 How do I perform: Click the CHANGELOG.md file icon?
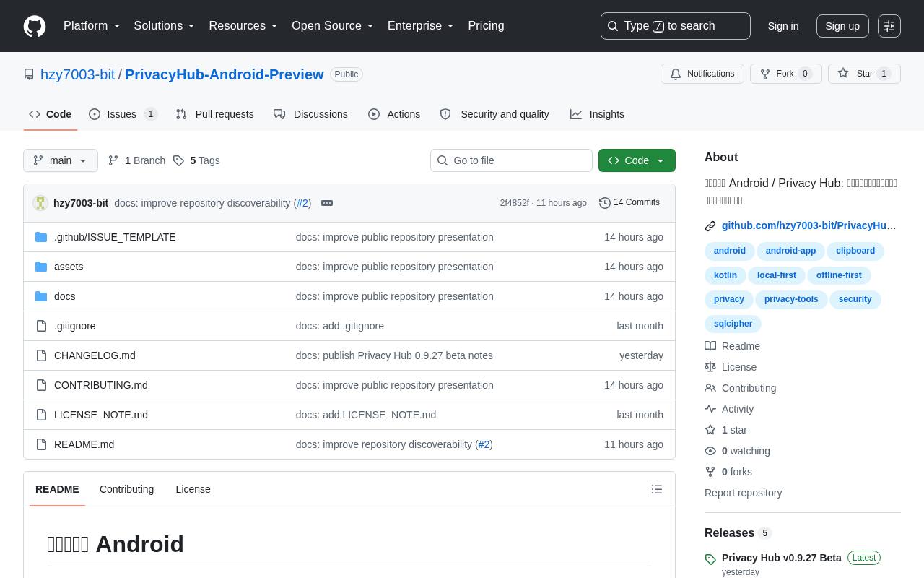(41, 355)
